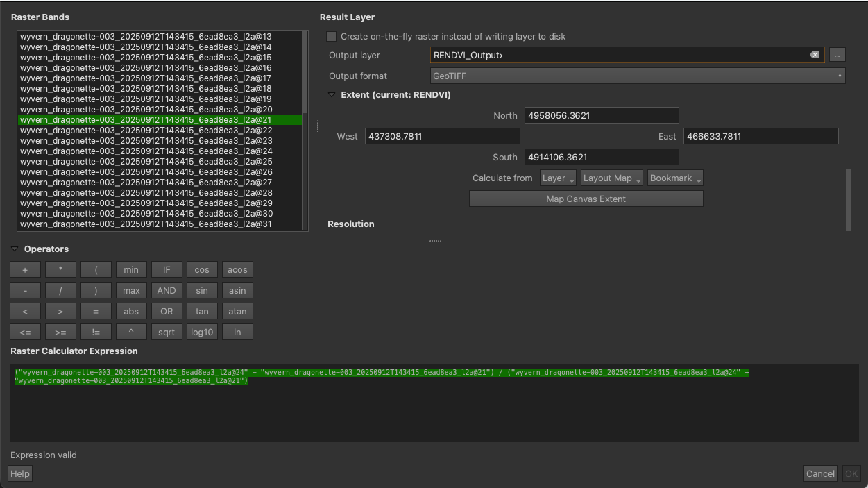Click into the North extent field

tap(601, 116)
